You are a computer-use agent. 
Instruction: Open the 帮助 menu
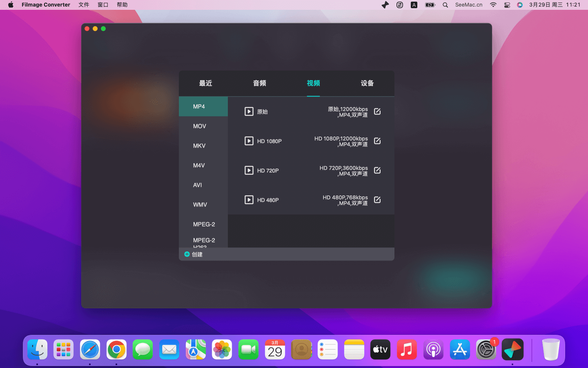click(x=122, y=5)
